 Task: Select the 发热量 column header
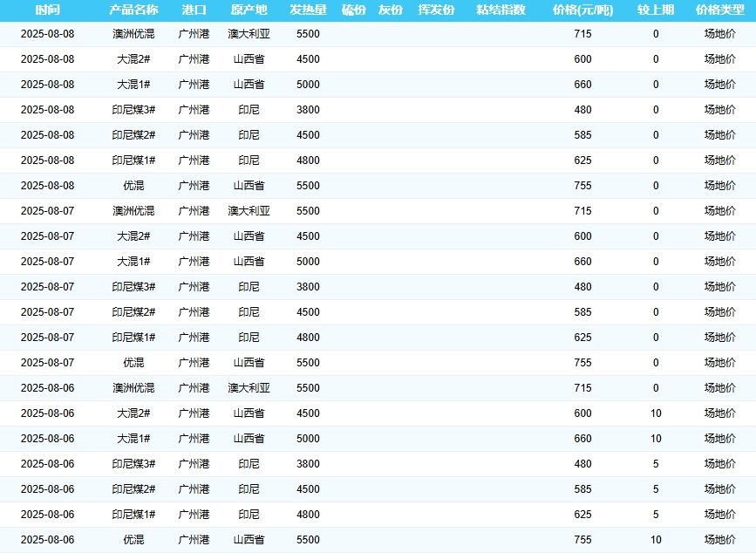[x=308, y=10]
